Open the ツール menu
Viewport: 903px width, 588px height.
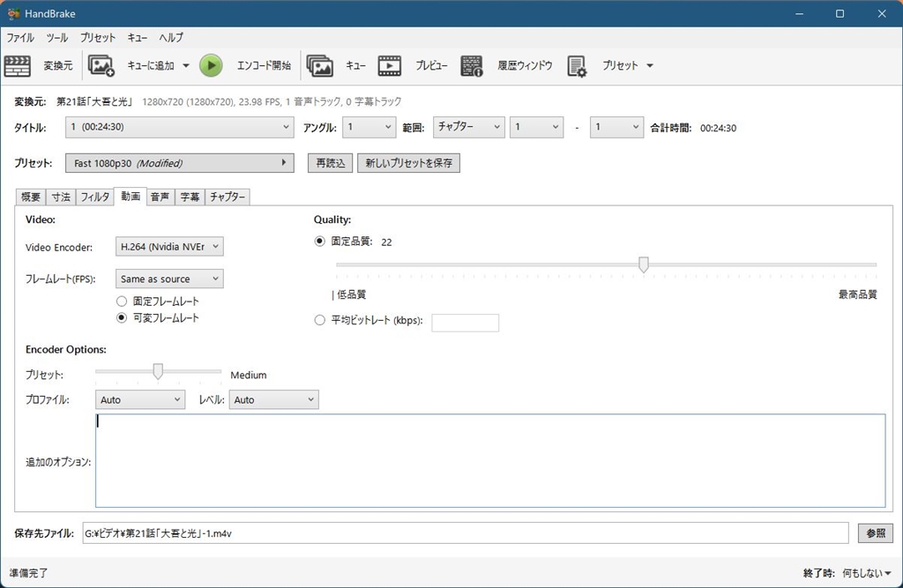tap(57, 37)
